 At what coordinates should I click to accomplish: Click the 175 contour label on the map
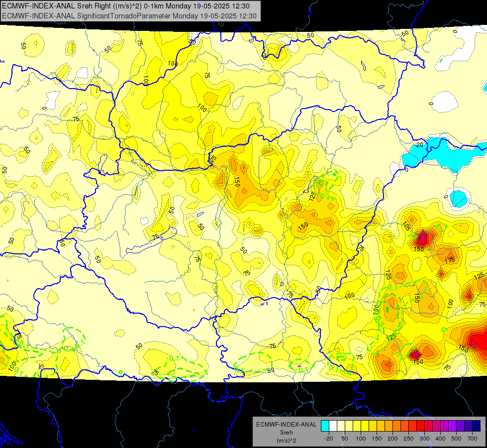pos(450,260)
